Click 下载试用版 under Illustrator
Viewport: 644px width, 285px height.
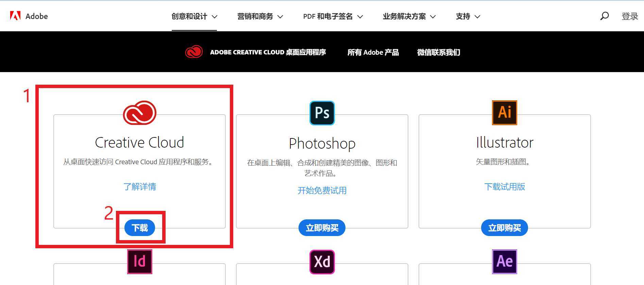[x=505, y=186]
